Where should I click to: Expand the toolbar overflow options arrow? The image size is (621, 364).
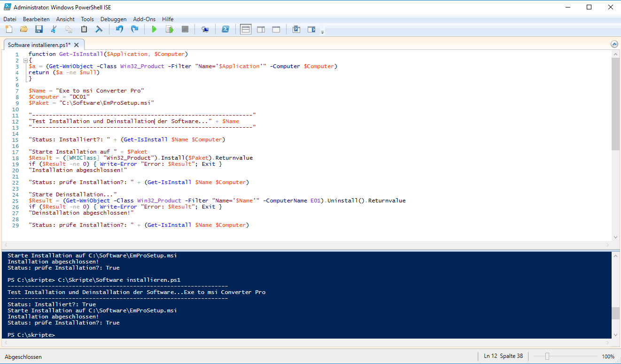322,32
